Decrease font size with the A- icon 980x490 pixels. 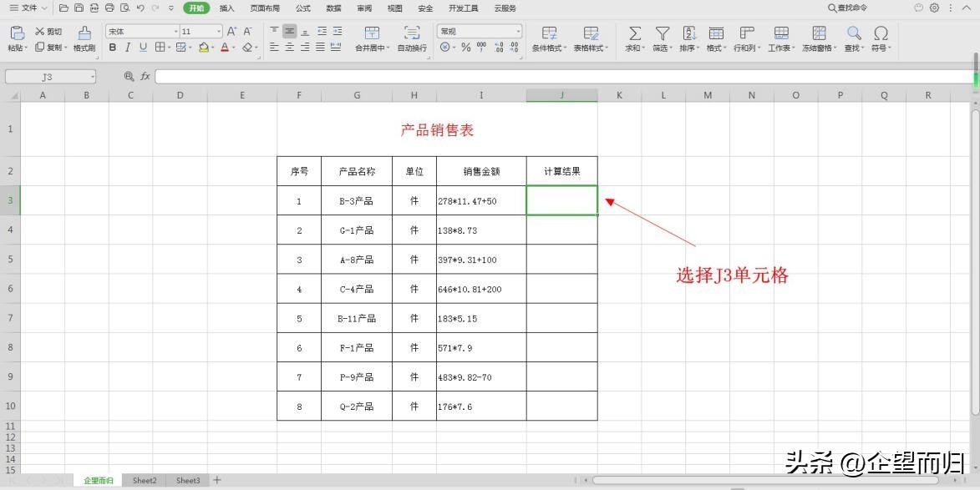pyautogui.click(x=248, y=31)
